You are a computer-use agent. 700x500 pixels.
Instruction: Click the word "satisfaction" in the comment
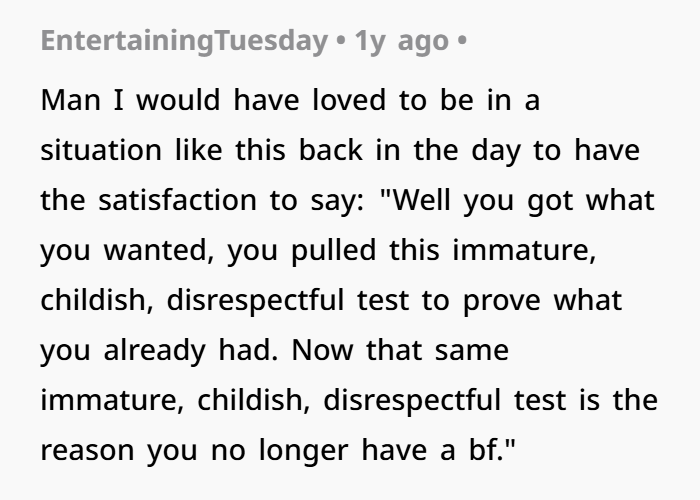pos(177,199)
